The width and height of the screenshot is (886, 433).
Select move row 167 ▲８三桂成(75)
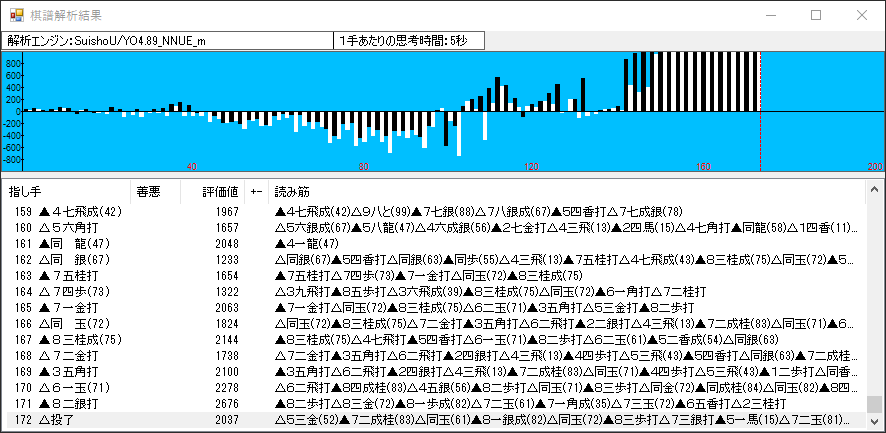coord(434,339)
